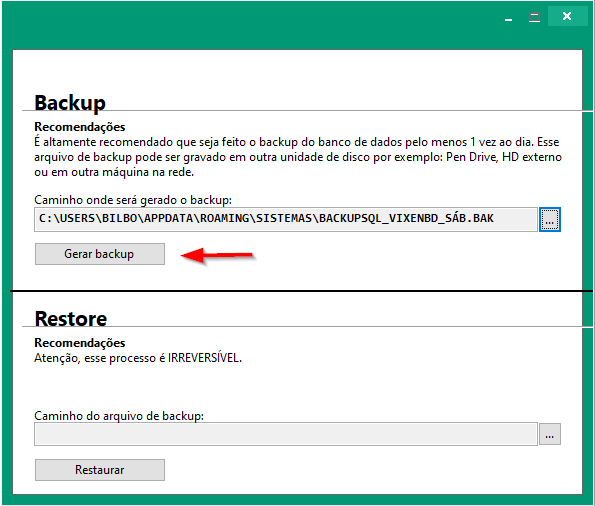Viewport: 595px width, 506px height.
Task: Click the 'Caminho do arquivo de backup' label
Action: point(119,416)
